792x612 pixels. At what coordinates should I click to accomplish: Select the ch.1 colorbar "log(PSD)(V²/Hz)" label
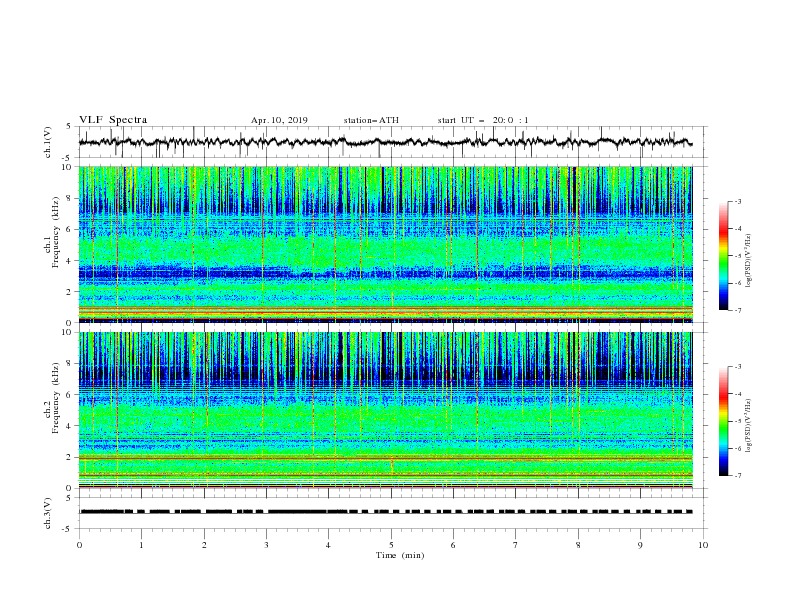point(748,261)
